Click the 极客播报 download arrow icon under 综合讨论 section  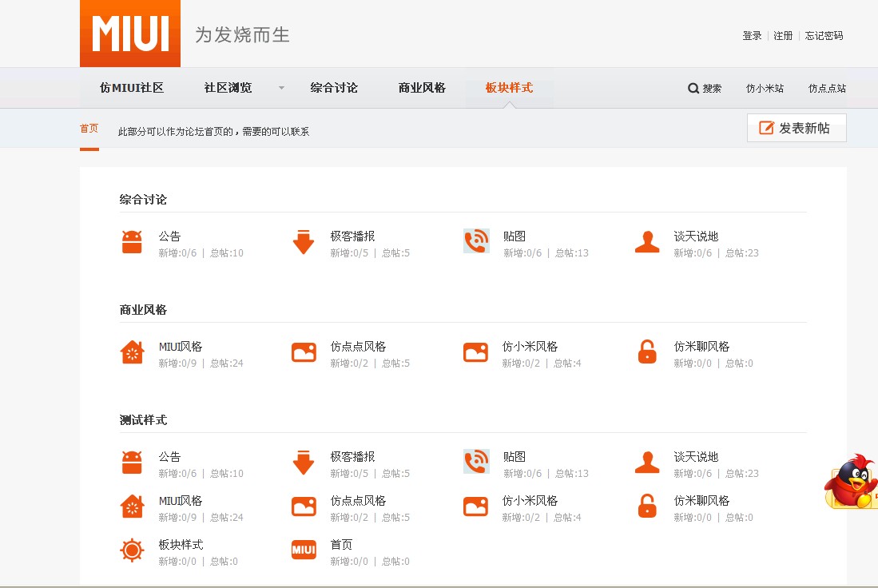(x=304, y=242)
